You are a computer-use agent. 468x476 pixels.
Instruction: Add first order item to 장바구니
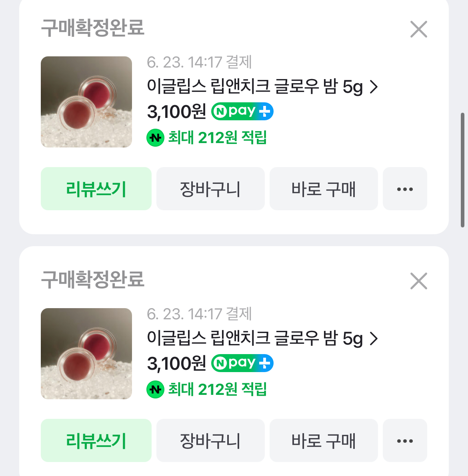point(210,189)
